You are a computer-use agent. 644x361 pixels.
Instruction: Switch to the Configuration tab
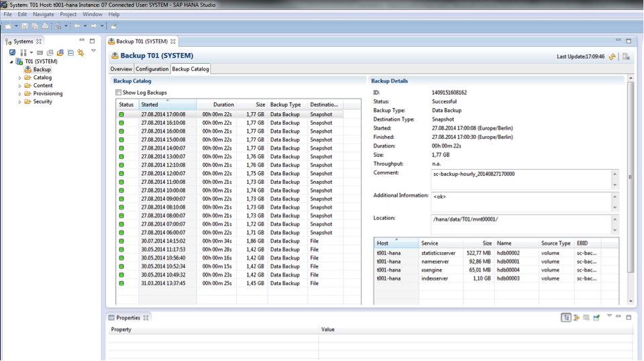point(152,69)
